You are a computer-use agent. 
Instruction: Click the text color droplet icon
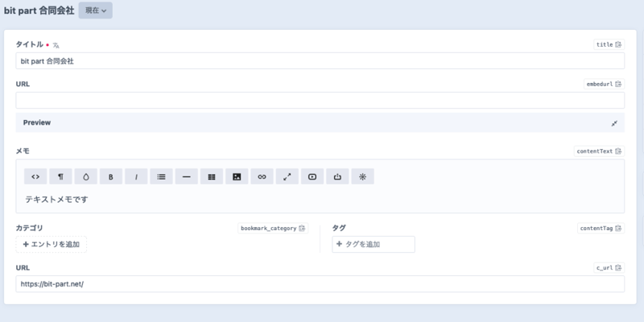(85, 176)
